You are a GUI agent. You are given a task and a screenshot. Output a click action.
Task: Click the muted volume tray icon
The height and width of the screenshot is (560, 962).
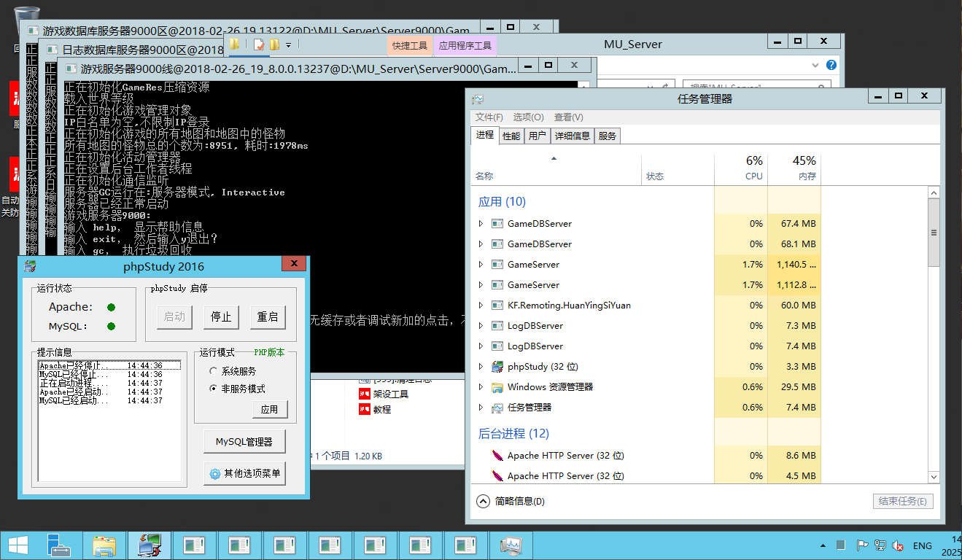point(899,545)
